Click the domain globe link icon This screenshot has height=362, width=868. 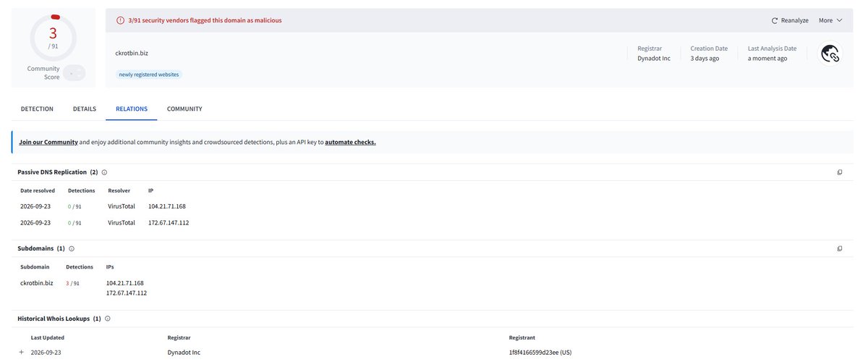click(830, 54)
